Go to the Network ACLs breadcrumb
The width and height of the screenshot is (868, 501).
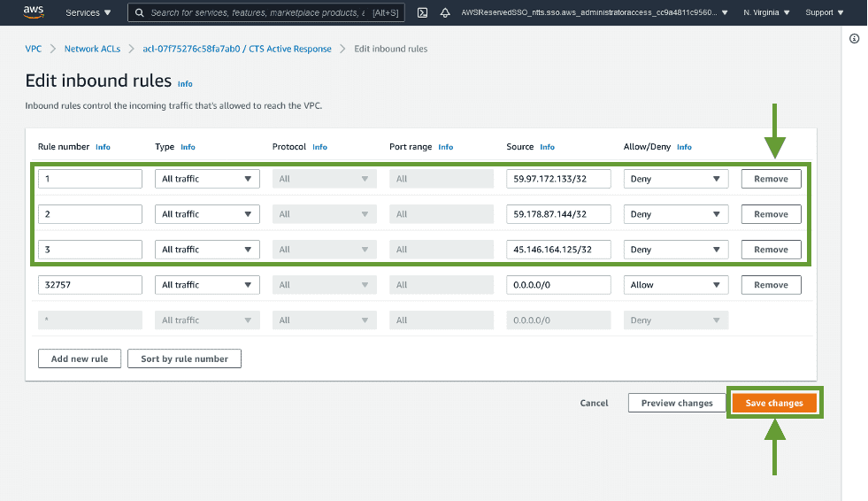(92, 49)
